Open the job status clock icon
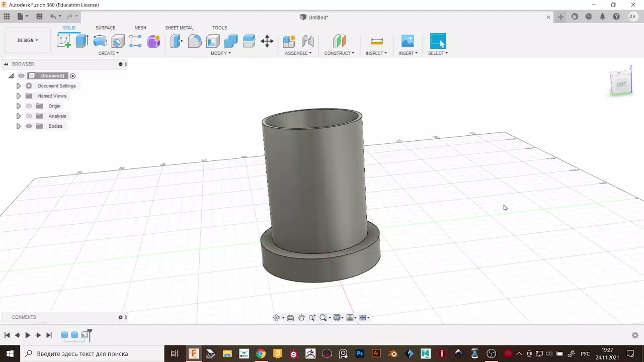Viewport: 644px width, 362px height. click(589, 17)
